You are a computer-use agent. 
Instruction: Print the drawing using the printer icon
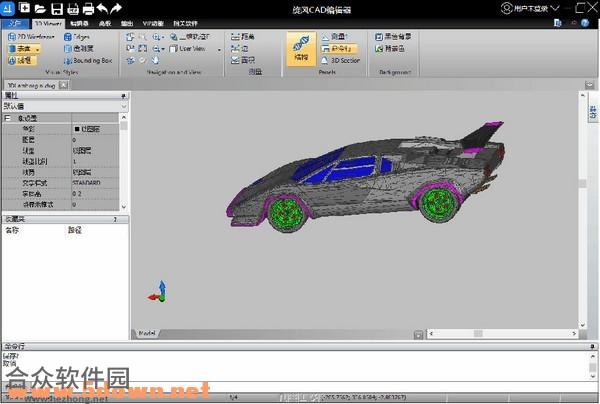88,8
